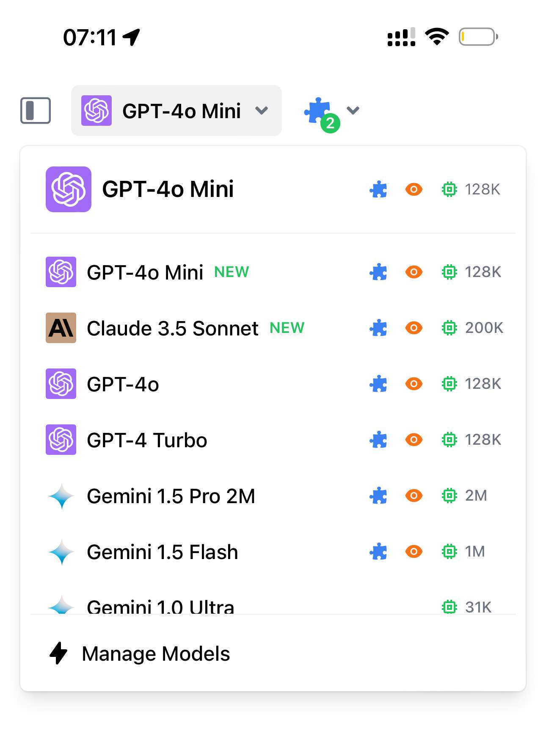Viewport: 546px width, 756px height.
Task: Click the chevron arrow inside model selector
Action: pos(262,111)
